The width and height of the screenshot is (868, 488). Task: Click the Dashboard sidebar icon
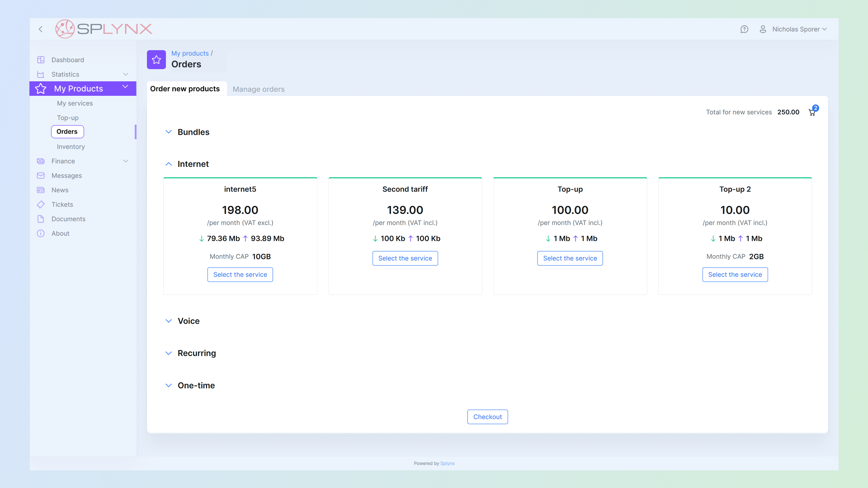click(x=41, y=60)
